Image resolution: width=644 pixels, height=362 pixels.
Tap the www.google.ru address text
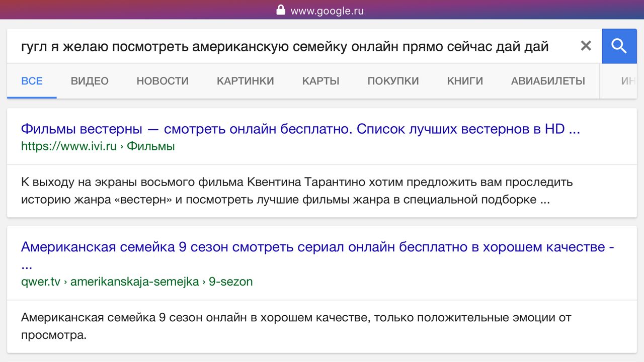click(327, 11)
